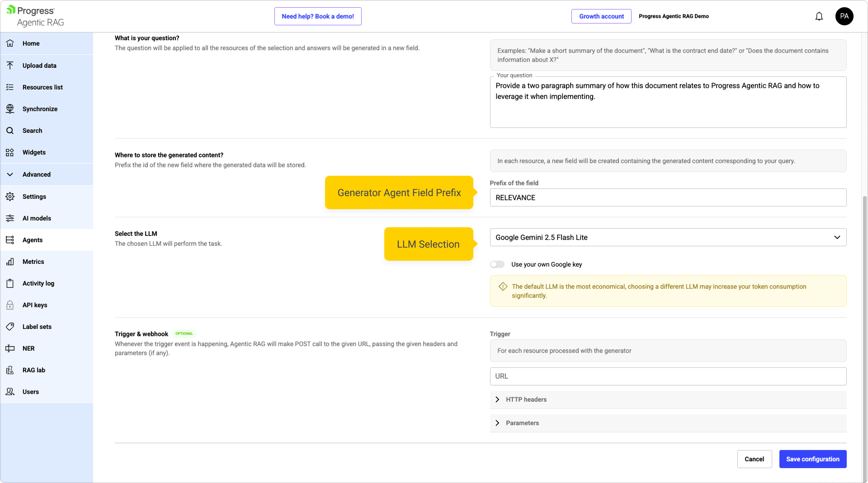Click the AI models sliders icon
This screenshot has width=868, height=483.
(10, 218)
